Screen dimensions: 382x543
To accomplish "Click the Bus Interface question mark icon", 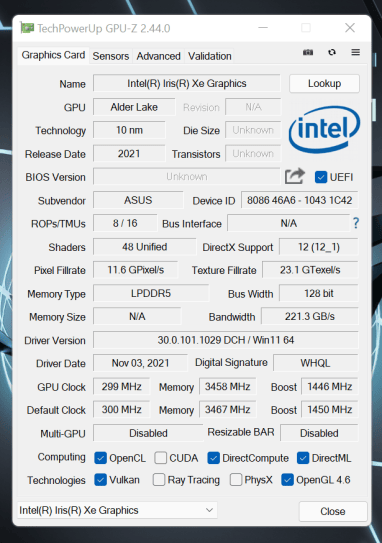I will pos(356,223).
